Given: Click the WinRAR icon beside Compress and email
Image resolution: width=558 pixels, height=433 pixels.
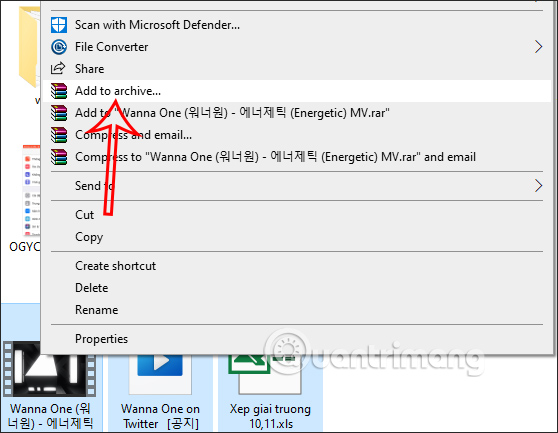Looking at the screenshot, I should click(59, 135).
